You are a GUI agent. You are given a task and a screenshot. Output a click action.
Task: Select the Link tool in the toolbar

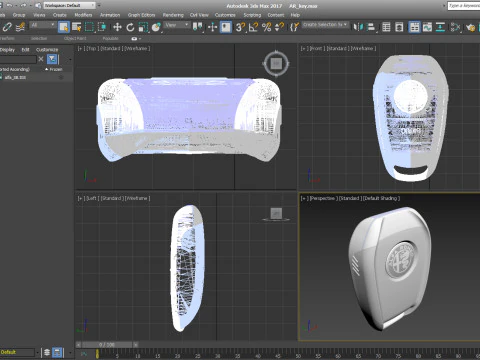tap(7, 27)
